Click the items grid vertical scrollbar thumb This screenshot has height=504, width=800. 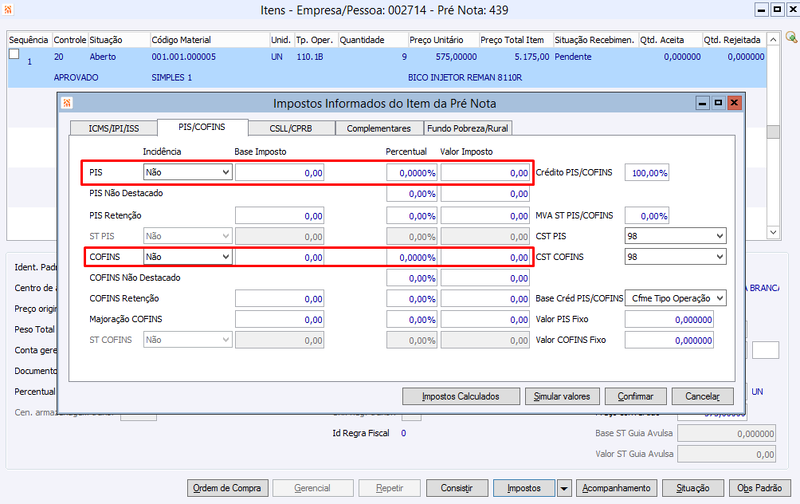[773, 132]
